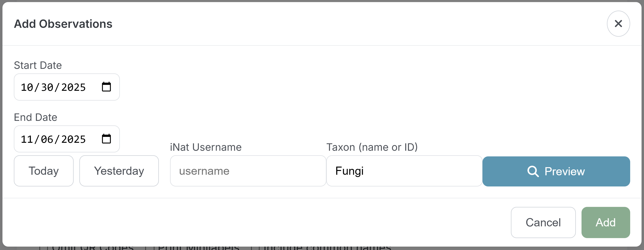This screenshot has width=644, height=250.
Task: Click the End Date label
Action: 35,117
